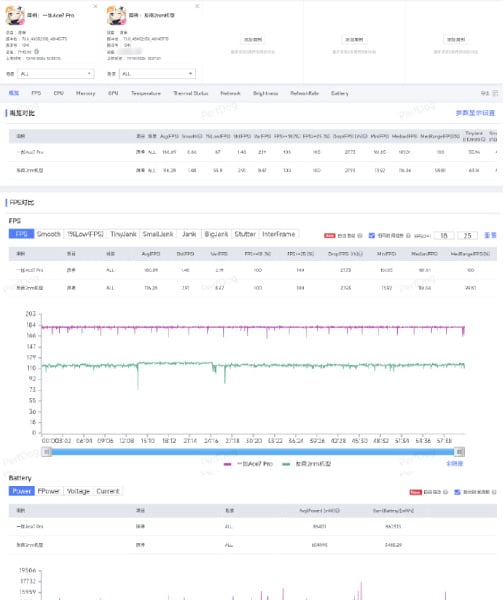
Task: Toggle the purple Ace7 Pro legend entry
Action: click(248, 464)
